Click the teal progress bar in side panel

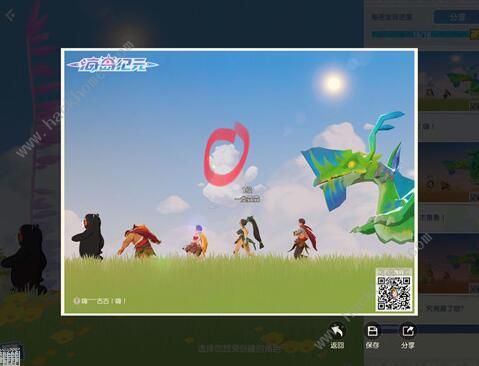pyautogui.click(x=421, y=34)
